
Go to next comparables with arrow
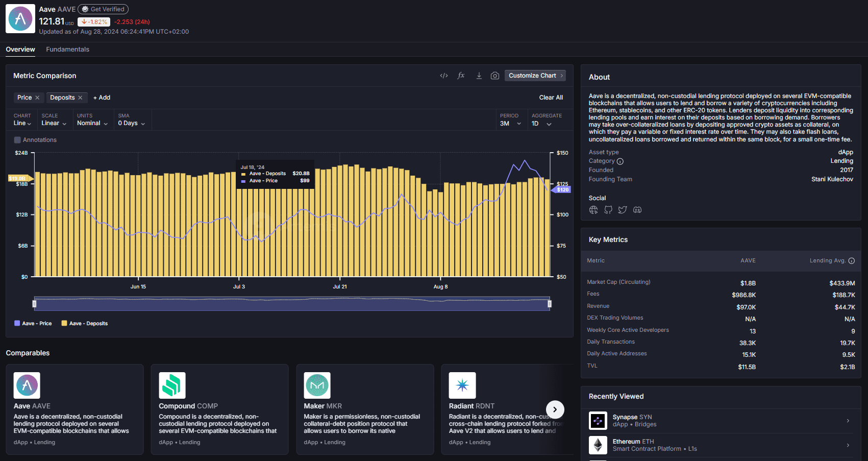555,409
